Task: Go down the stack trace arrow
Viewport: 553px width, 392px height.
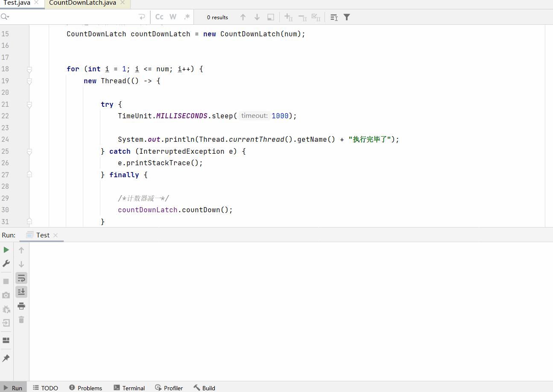Action: [21, 264]
